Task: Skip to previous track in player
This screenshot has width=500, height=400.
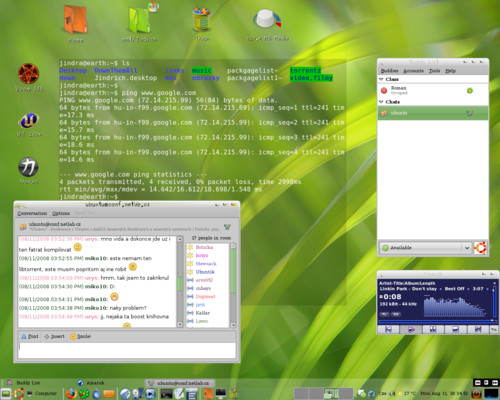Action: [x=388, y=329]
